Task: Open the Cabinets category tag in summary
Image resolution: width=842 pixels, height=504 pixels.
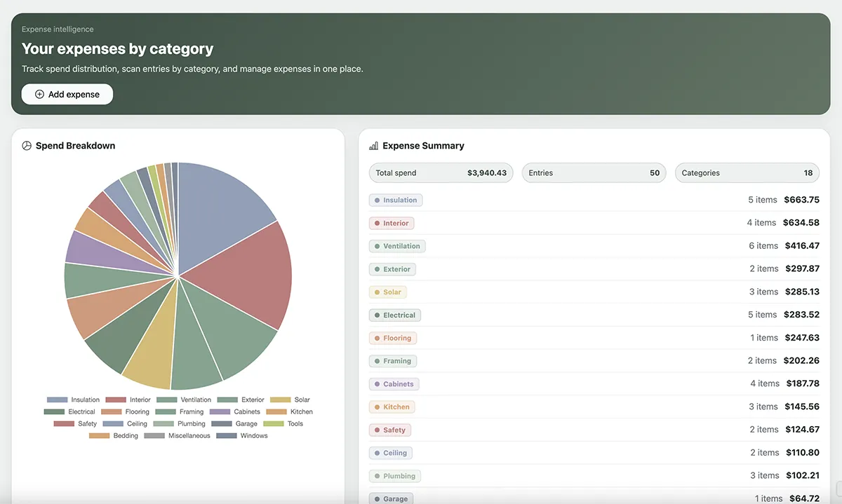Action: pyautogui.click(x=394, y=384)
